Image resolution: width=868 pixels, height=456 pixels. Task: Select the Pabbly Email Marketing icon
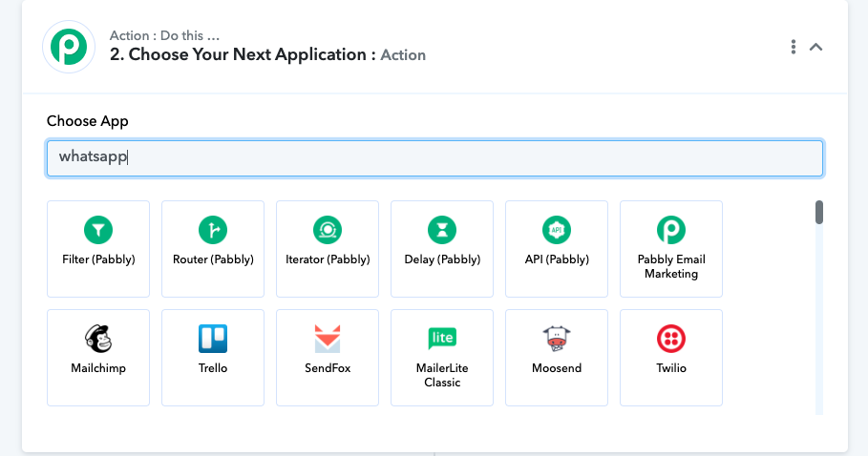click(671, 230)
